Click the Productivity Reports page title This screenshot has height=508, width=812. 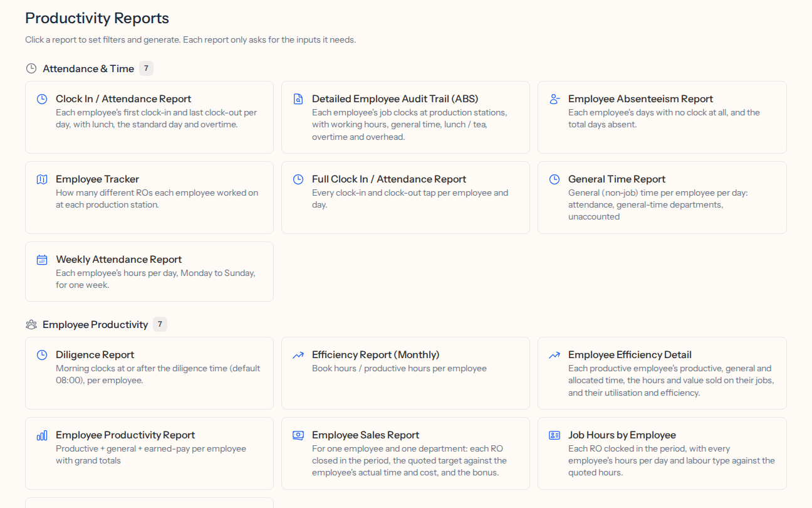click(97, 18)
